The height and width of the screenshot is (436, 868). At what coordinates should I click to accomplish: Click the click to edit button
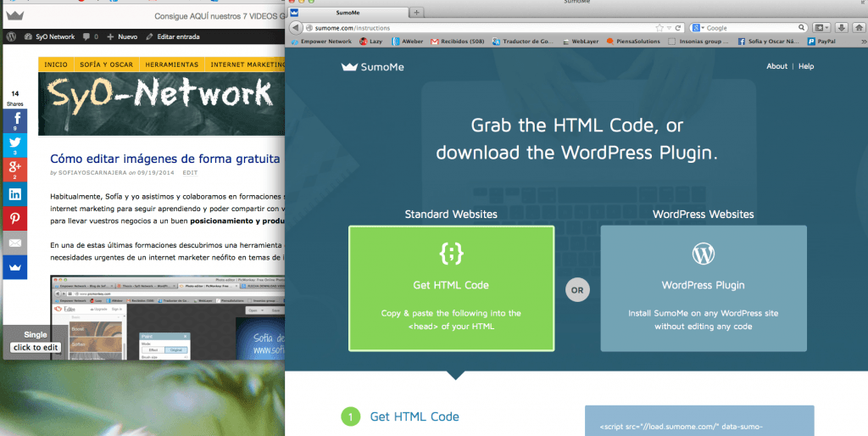click(x=36, y=348)
